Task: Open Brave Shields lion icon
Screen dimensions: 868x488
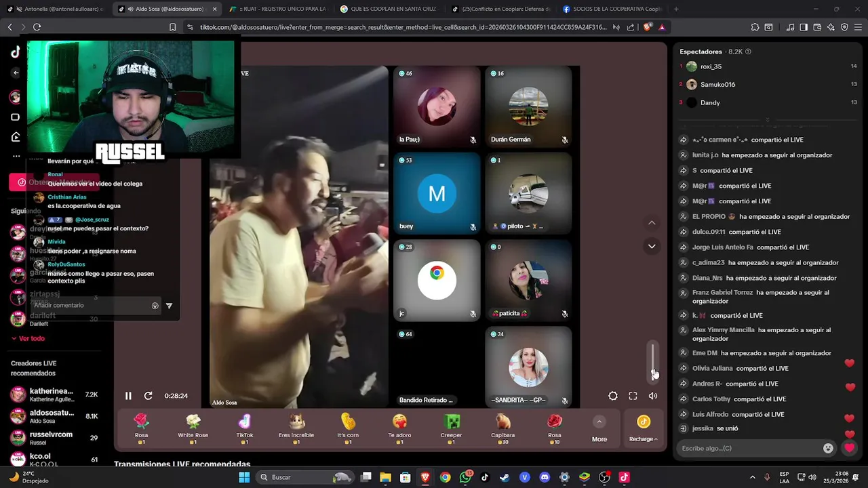Action: click(x=648, y=27)
